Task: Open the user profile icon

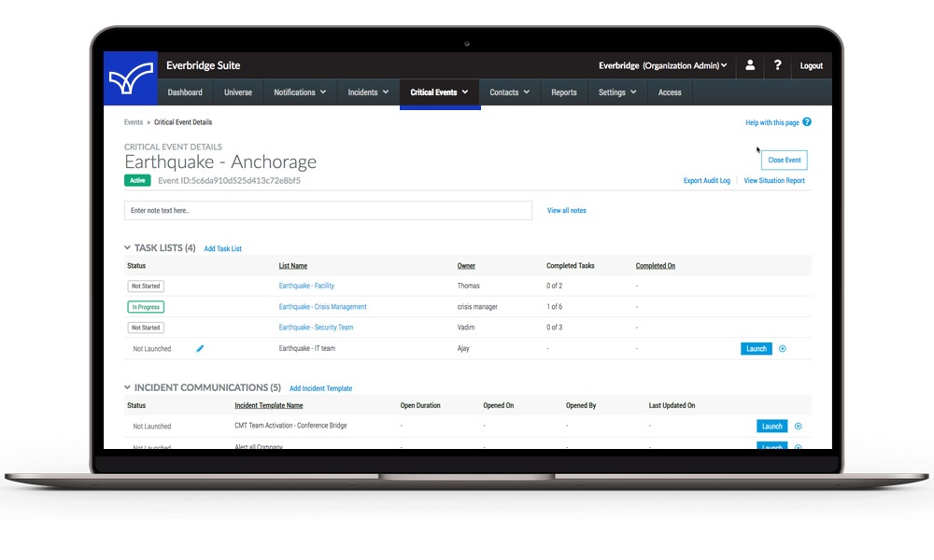Action: pos(749,65)
